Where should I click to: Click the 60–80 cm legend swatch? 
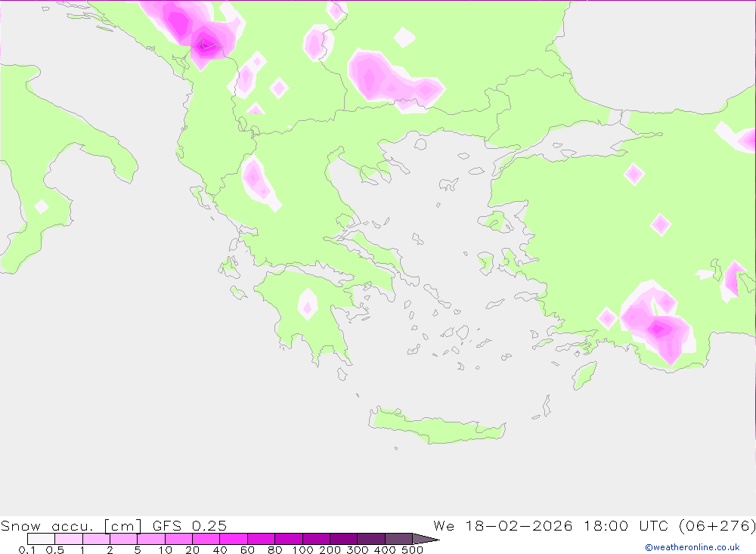[262, 539]
